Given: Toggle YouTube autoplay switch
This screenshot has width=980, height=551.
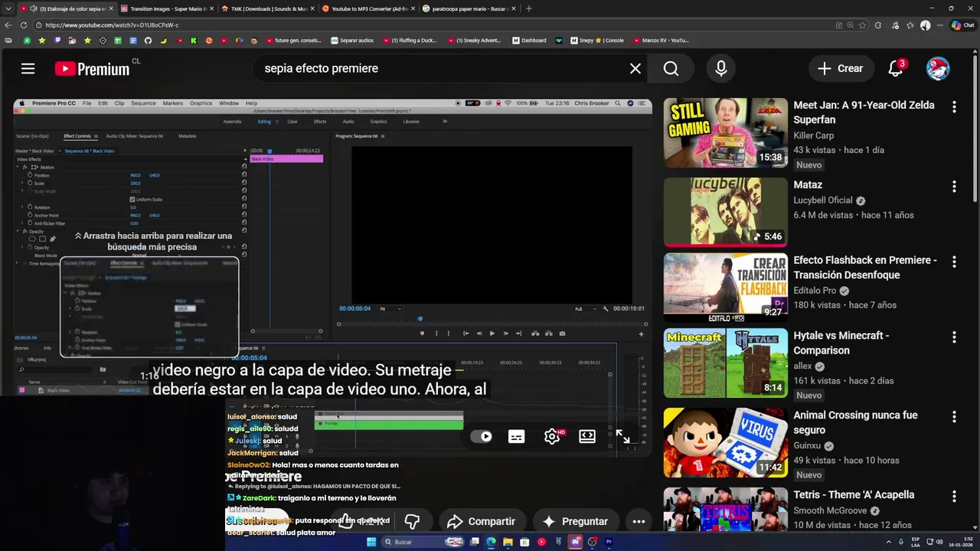Looking at the screenshot, I should (482, 436).
